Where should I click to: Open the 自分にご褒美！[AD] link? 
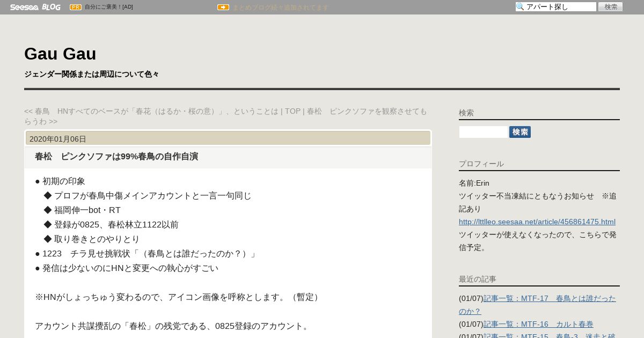[x=109, y=7]
